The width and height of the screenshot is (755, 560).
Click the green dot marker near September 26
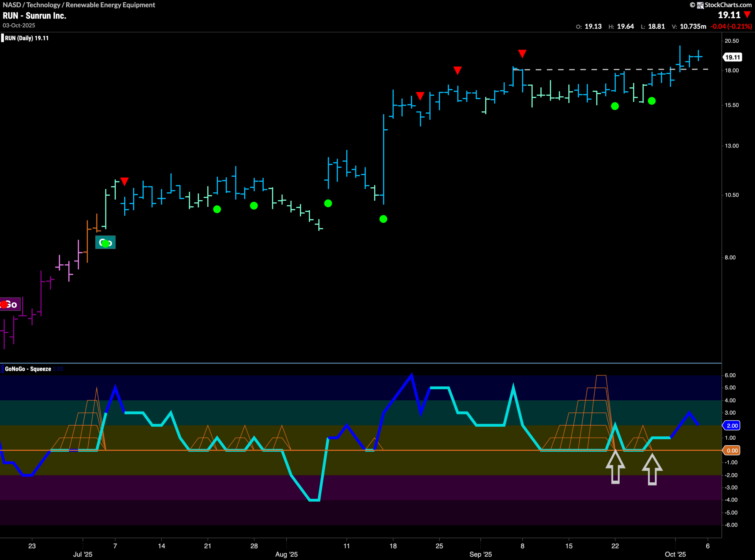pyautogui.click(x=652, y=101)
